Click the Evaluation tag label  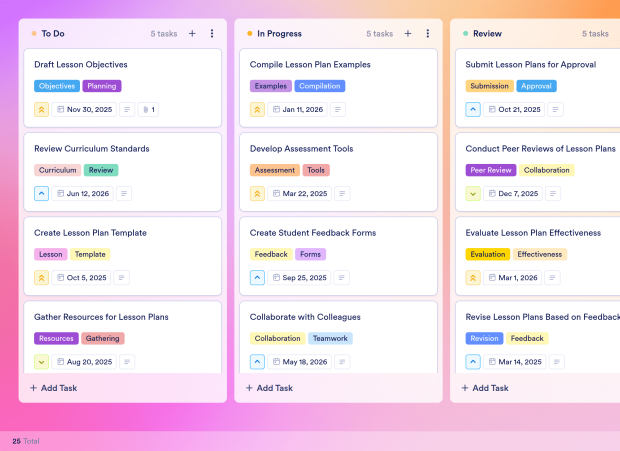pyautogui.click(x=488, y=254)
